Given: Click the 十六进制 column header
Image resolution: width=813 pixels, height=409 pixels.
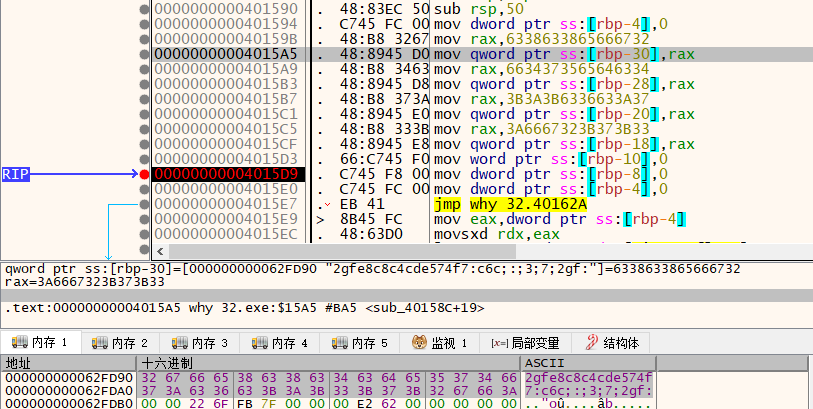Looking at the screenshot, I should [x=330, y=362].
